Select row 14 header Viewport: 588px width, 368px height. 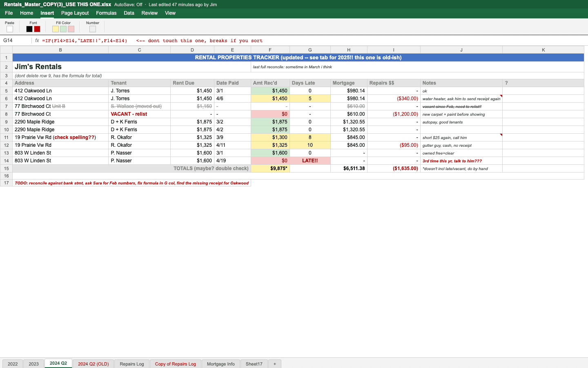pyautogui.click(x=6, y=161)
